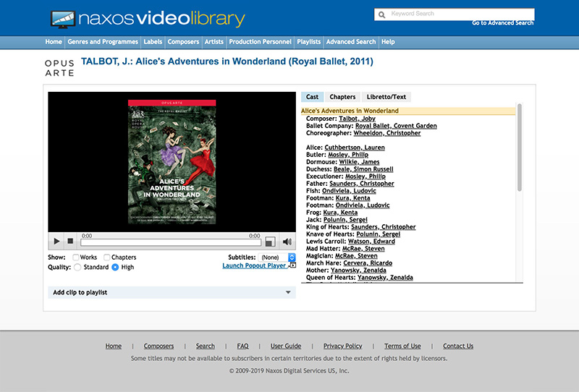Click the video progress seek bar
This screenshot has width=579, height=392.
click(x=170, y=242)
